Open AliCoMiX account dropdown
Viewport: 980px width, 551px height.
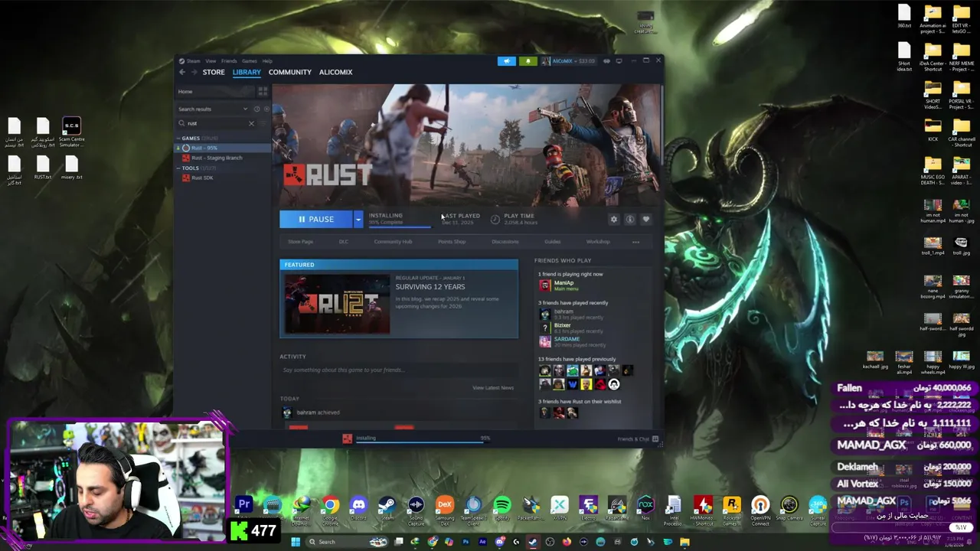(568, 61)
